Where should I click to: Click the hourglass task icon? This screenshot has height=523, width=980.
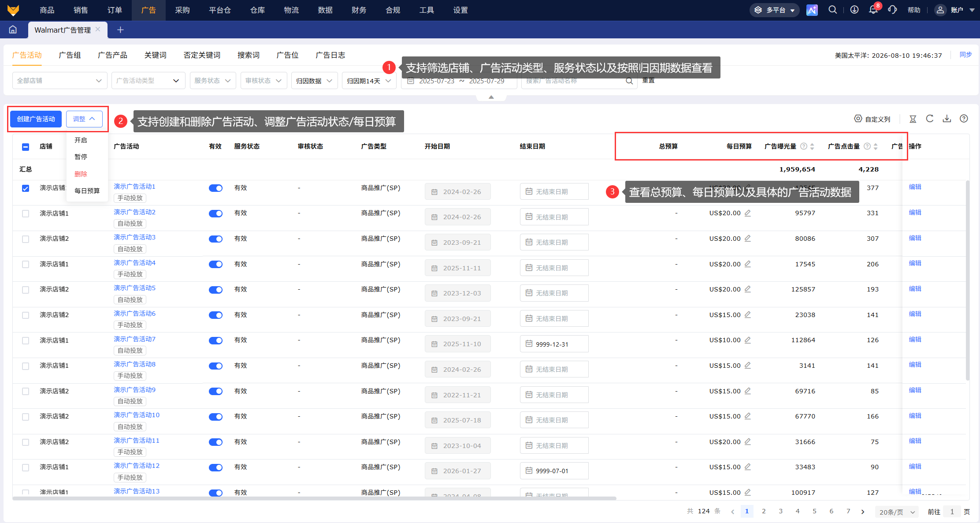coord(913,119)
